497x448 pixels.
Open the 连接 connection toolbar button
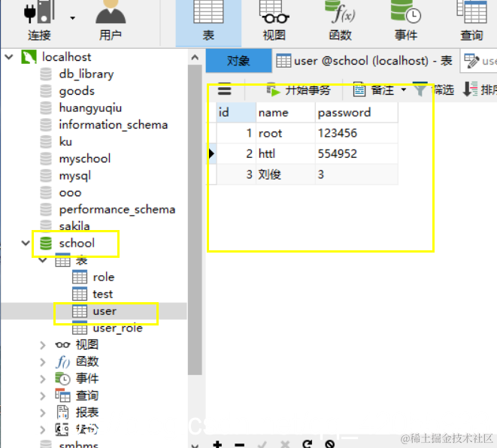[x=39, y=22]
